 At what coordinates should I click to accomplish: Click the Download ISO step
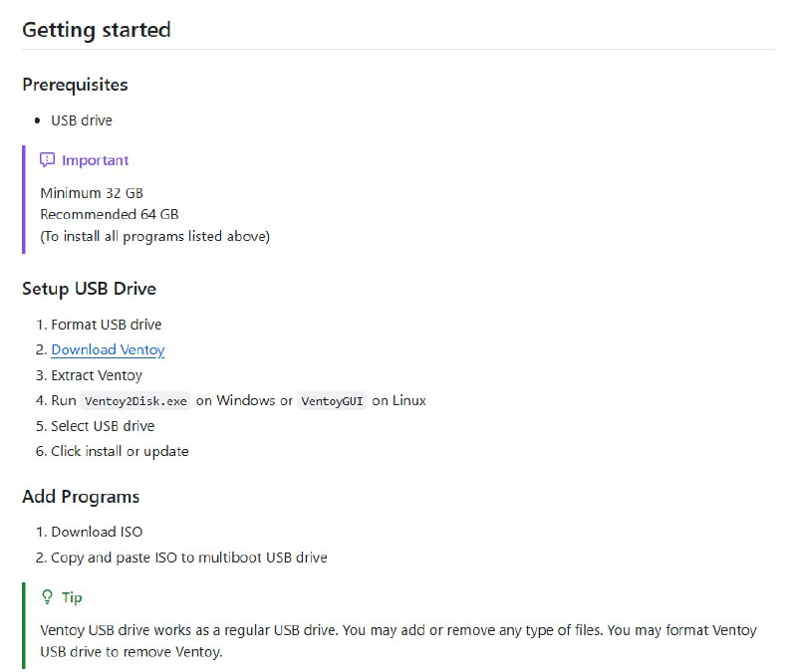point(97,532)
